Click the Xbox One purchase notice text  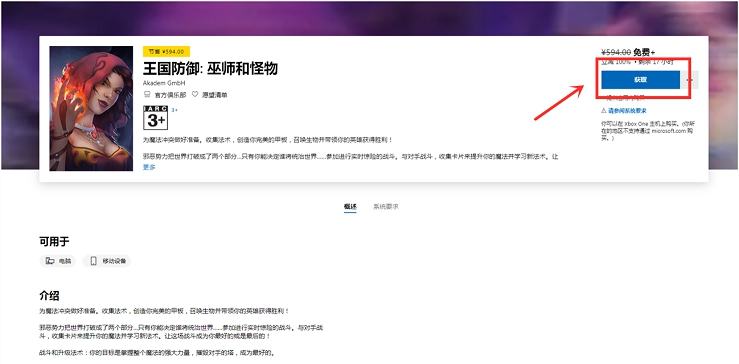[648, 131]
